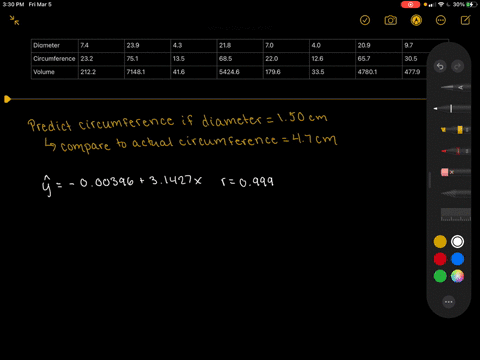Select the volume cell 212.2

coord(101,72)
